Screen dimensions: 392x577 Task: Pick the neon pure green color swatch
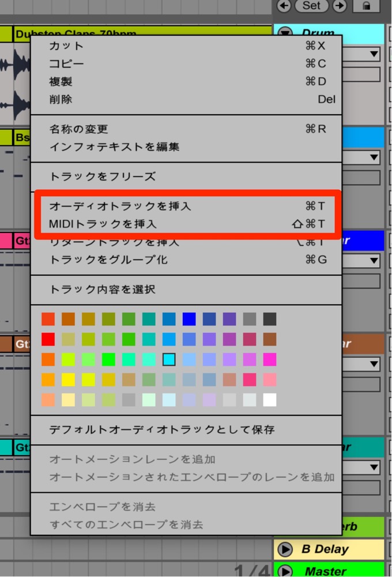108,359
